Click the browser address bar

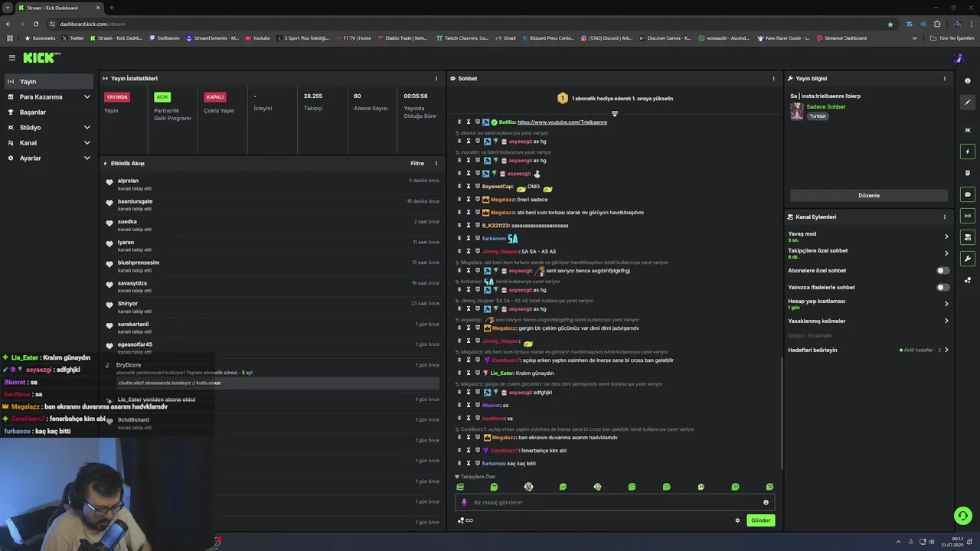tap(467, 24)
